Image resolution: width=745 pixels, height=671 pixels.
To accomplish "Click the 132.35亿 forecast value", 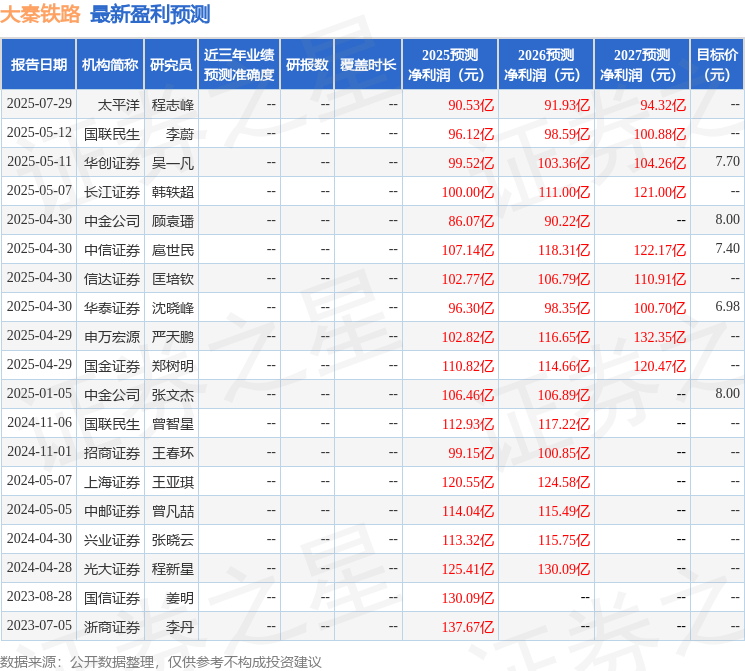I will click(659, 337).
